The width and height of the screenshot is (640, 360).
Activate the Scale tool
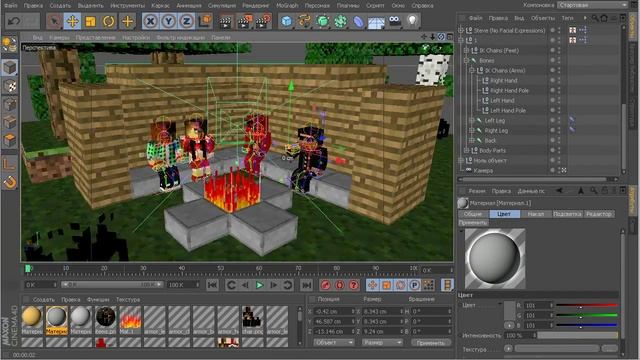[90, 21]
